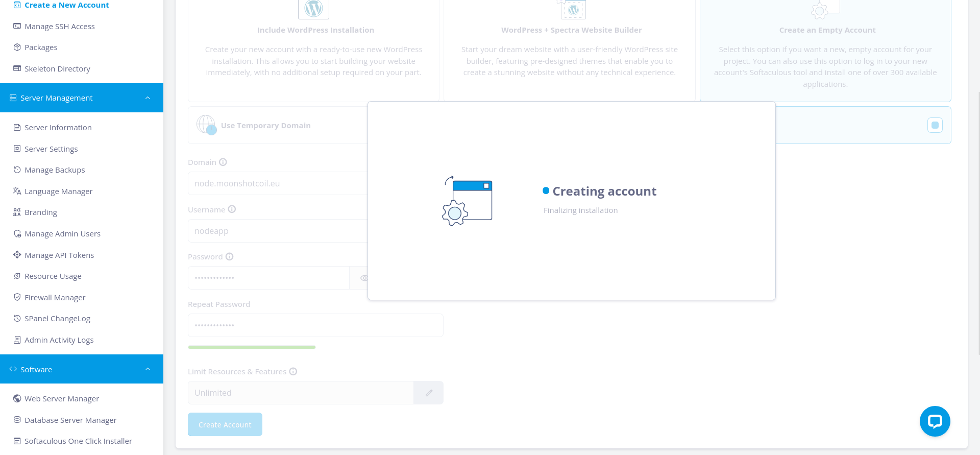Select WordPress + Spectra Website Builder option
This screenshot has height=455, width=980.
570,50
